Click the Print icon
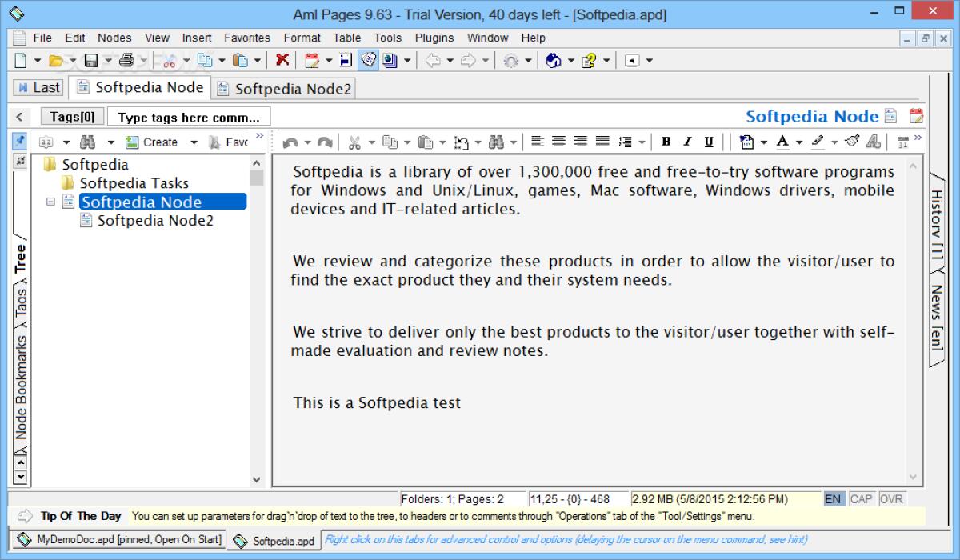Image resolution: width=960 pixels, height=560 pixels. (126, 60)
